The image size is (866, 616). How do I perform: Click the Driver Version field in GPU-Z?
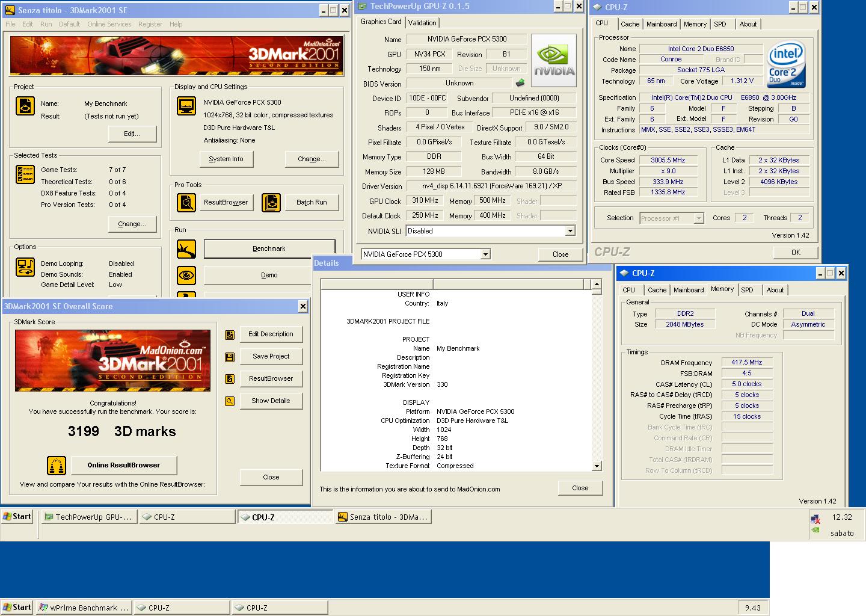pos(491,186)
